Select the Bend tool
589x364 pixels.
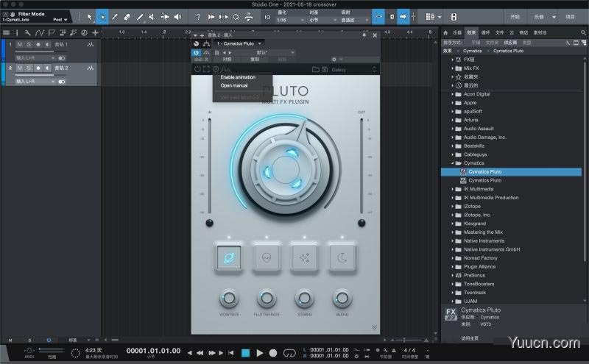coord(164,17)
